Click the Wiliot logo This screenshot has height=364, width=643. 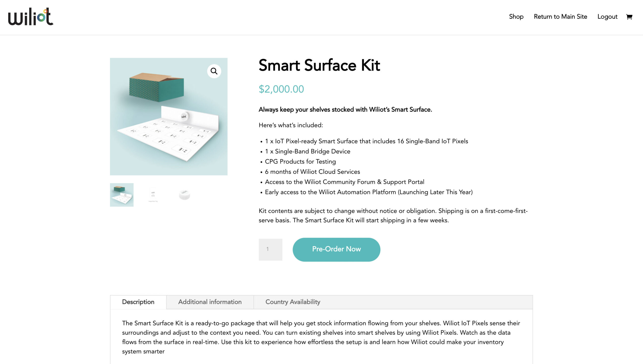coord(31,17)
